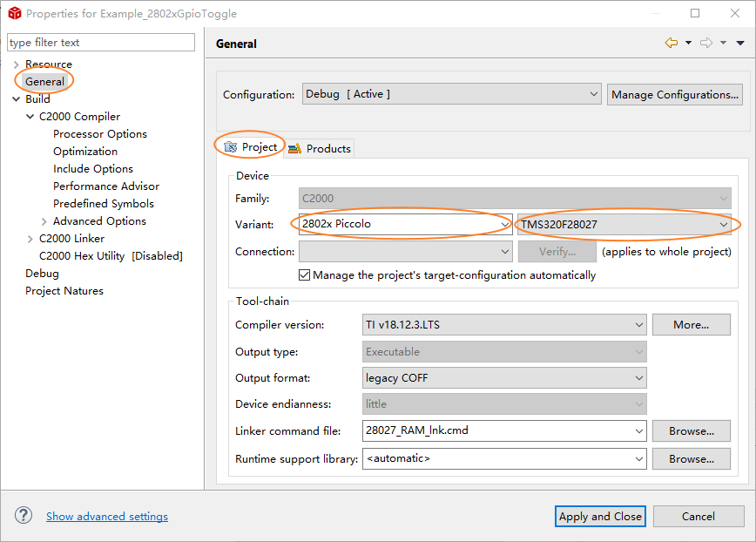This screenshot has width=756, height=542.
Task: Click the Apply and Close button
Action: coord(600,516)
